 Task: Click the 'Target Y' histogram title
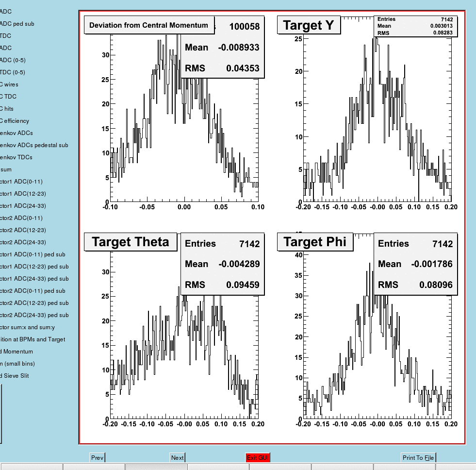(309, 25)
